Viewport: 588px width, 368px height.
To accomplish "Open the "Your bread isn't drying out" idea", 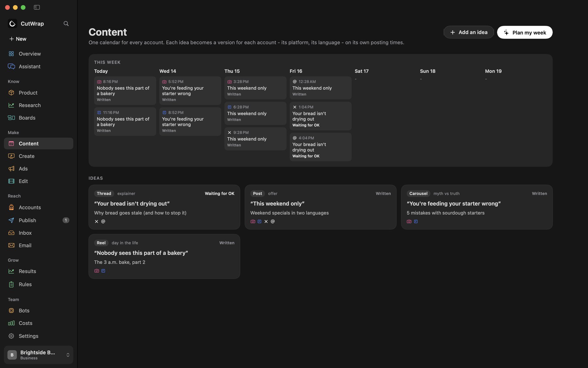I will 164,207.
